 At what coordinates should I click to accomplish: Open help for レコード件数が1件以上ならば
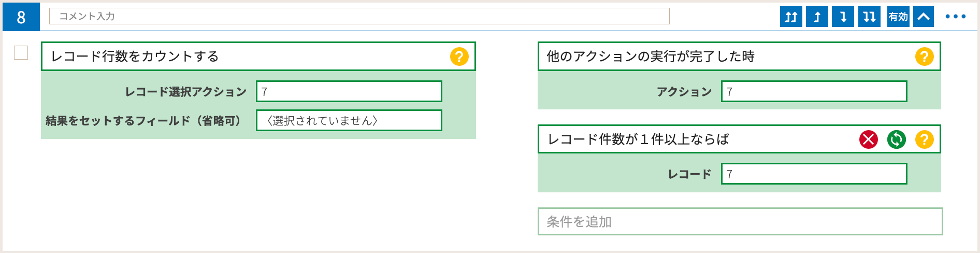pyautogui.click(x=924, y=139)
